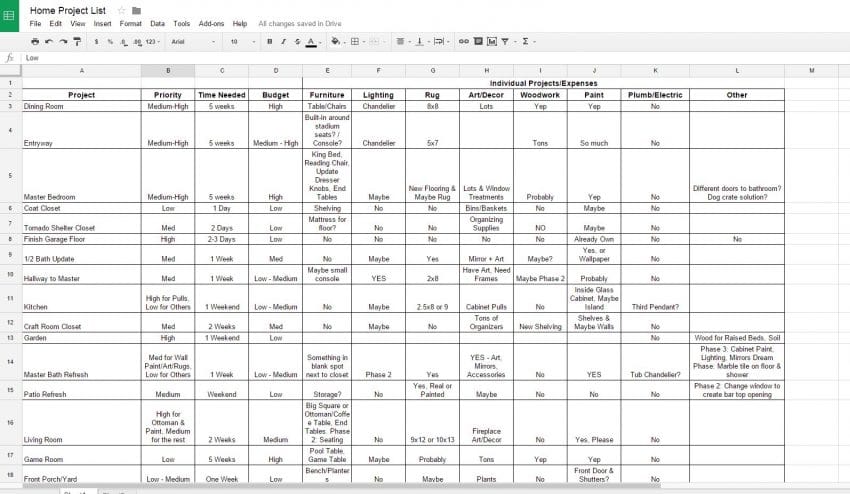This screenshot has height=494, width=850.
Task: Click the document title Home Project List
Action: [x=68, y=10]
